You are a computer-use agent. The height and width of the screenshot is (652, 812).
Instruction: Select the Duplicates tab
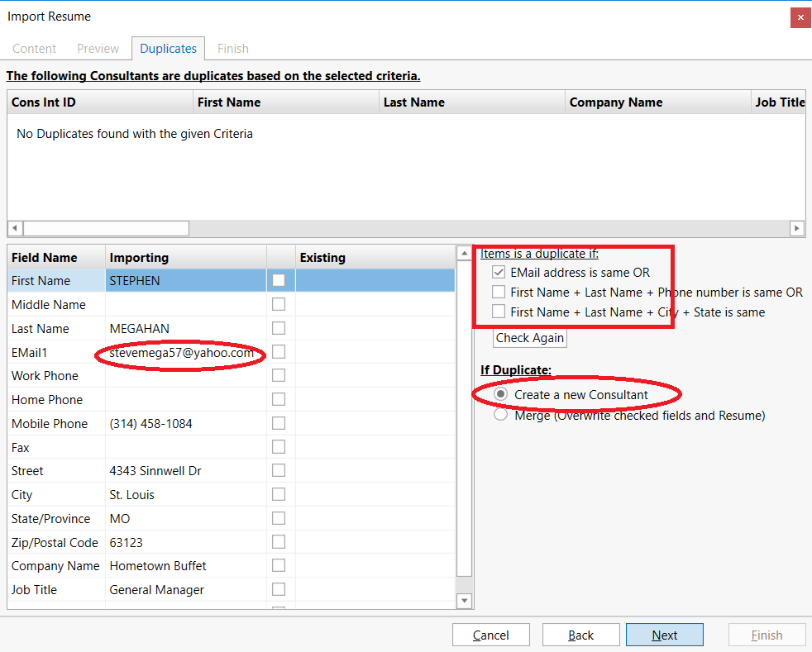[x=169, y=49]
